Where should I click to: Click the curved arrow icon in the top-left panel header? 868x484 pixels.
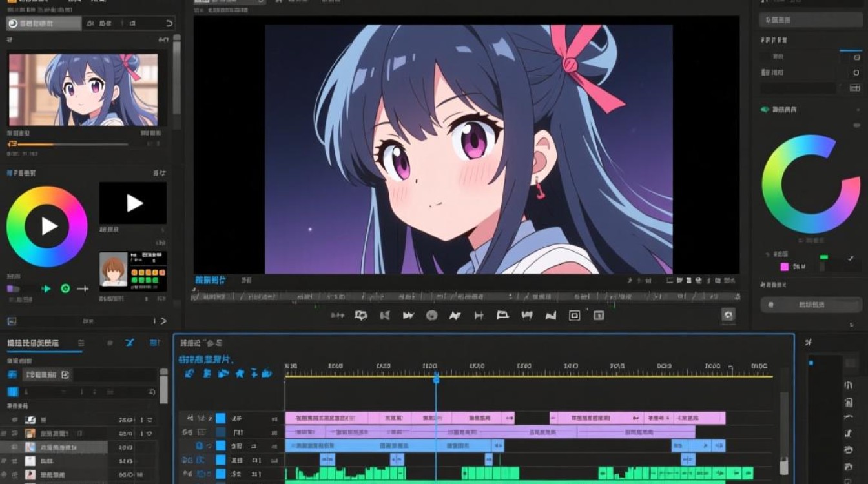pos(169,24)
